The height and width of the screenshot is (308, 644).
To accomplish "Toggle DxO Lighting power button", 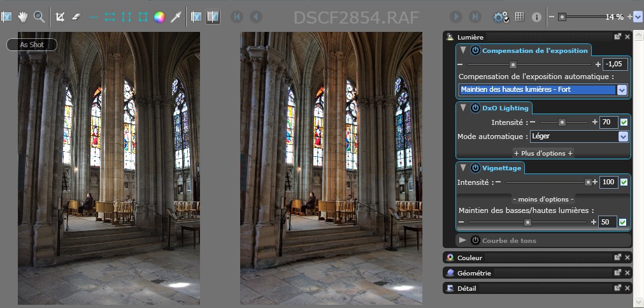I will coord(475,108).
